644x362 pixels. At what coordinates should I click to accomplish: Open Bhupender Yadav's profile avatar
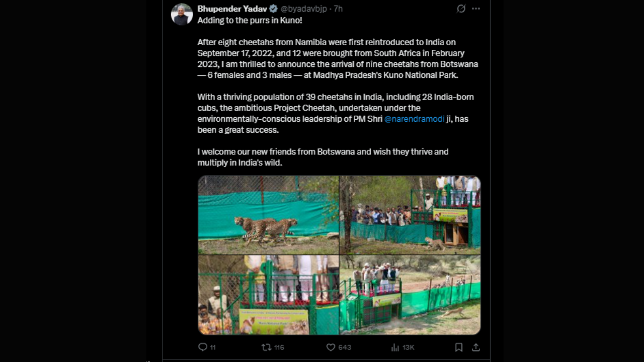[182, 14]
